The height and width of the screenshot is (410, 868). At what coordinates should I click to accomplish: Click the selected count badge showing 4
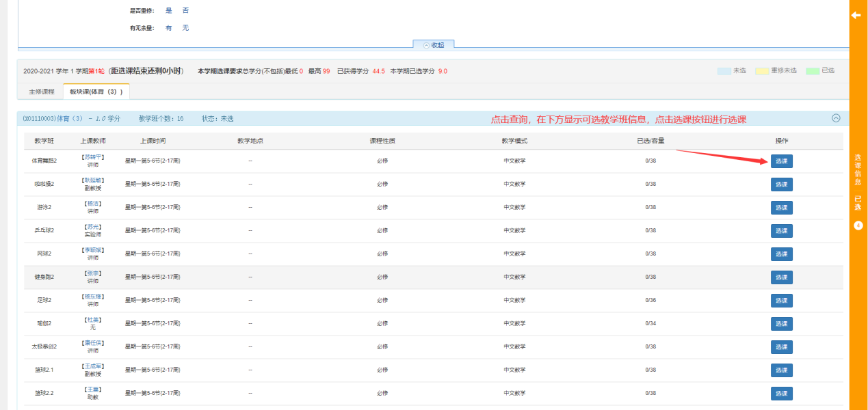pyautogui.click(x=858, y=225)
